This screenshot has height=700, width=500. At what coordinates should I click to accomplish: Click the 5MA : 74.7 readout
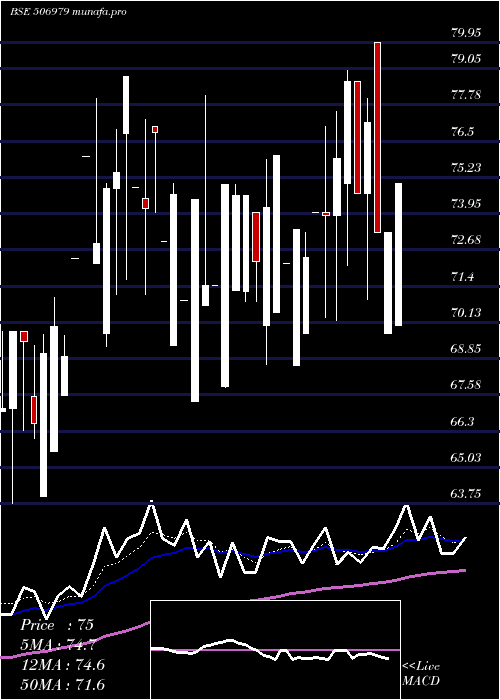tap(57, 645)
